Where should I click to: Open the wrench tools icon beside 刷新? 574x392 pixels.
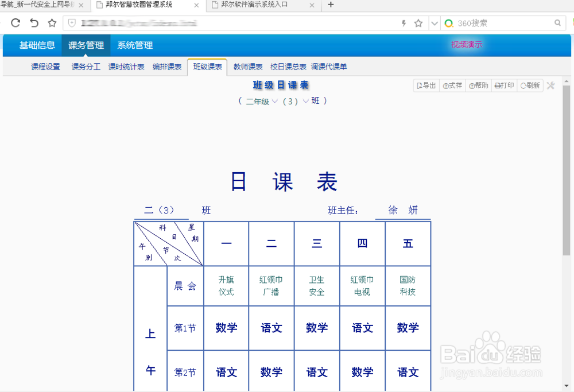click(x=550, y=86)
